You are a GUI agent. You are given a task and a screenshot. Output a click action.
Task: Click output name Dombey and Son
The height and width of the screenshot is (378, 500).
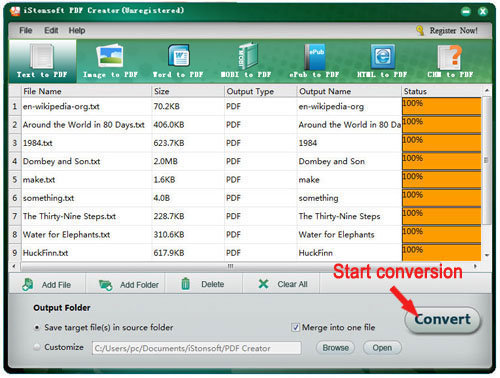point(332,162)
